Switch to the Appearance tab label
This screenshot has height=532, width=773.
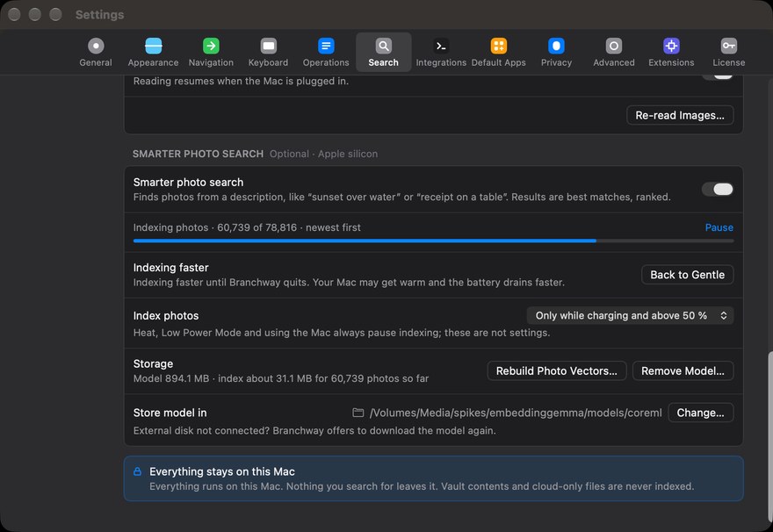[x=154, y=62]
